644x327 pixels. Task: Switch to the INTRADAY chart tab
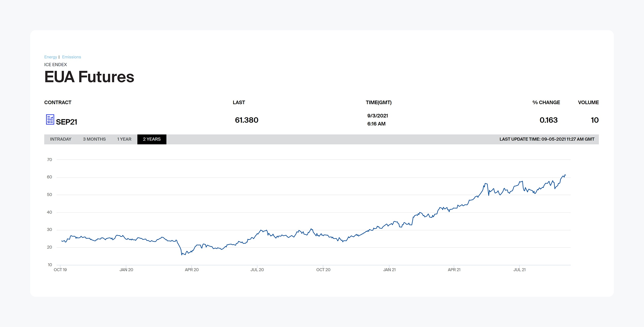tap(61, 139)
